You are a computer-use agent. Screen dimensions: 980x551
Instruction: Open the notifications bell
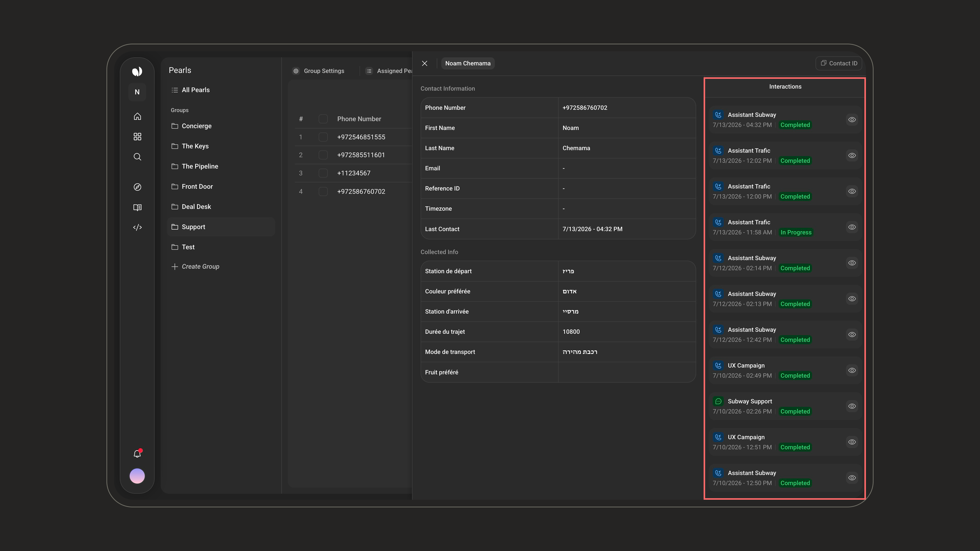[x=137, y=454]
